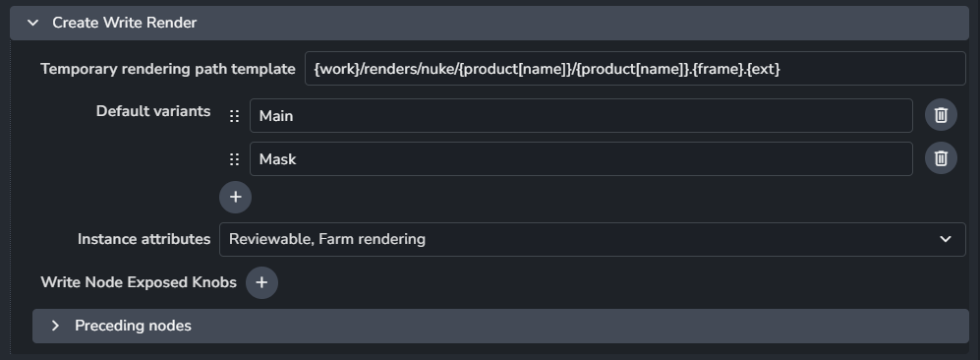Viewport: 980px width, 360px height.
Task: Click the Create Write Render header title
Action: click(125, 24)
